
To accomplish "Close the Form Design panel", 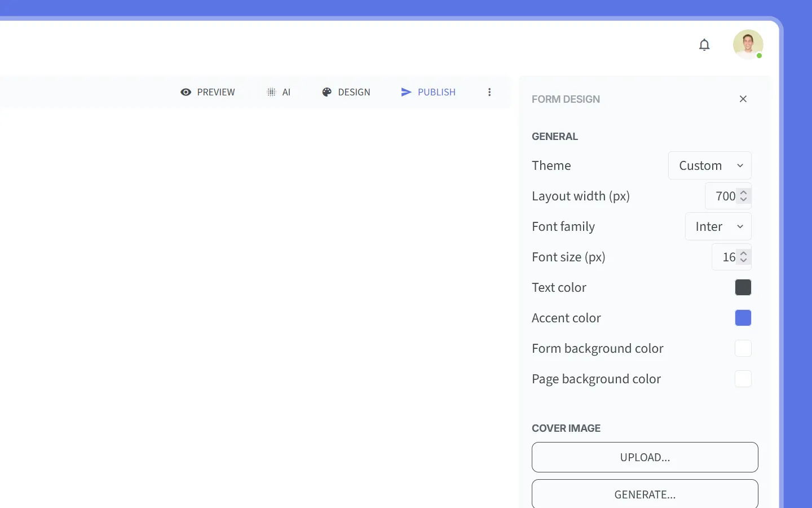I will 743,99.
